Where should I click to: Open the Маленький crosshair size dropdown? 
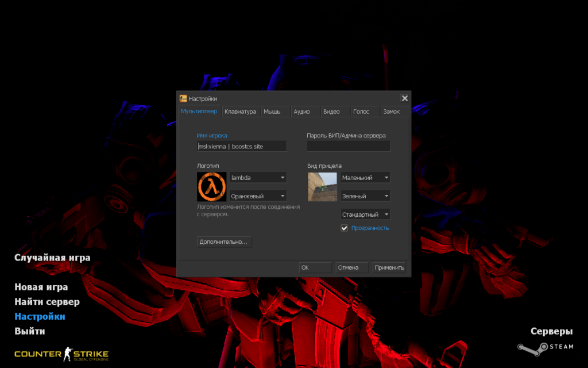(x=366, y=178)
